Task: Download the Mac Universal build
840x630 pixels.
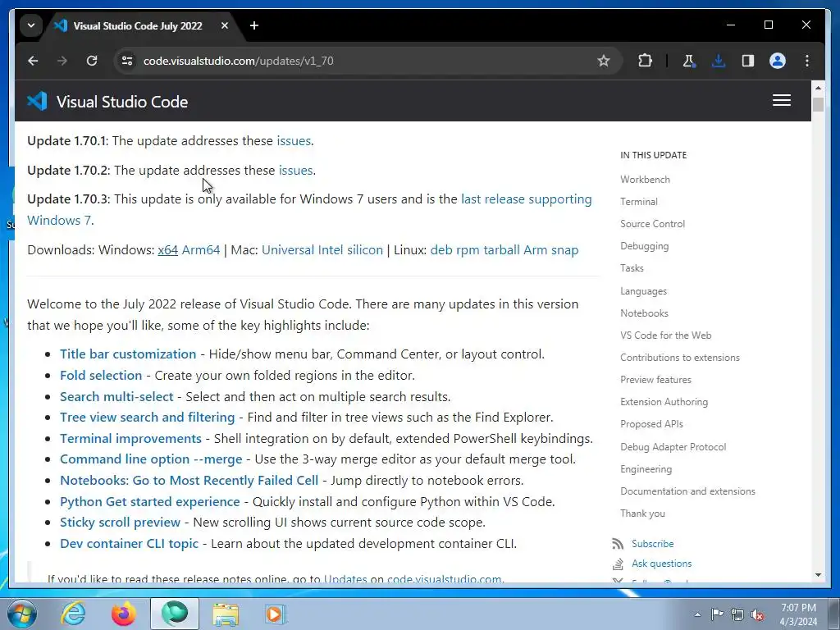Action: click(288, 250)
